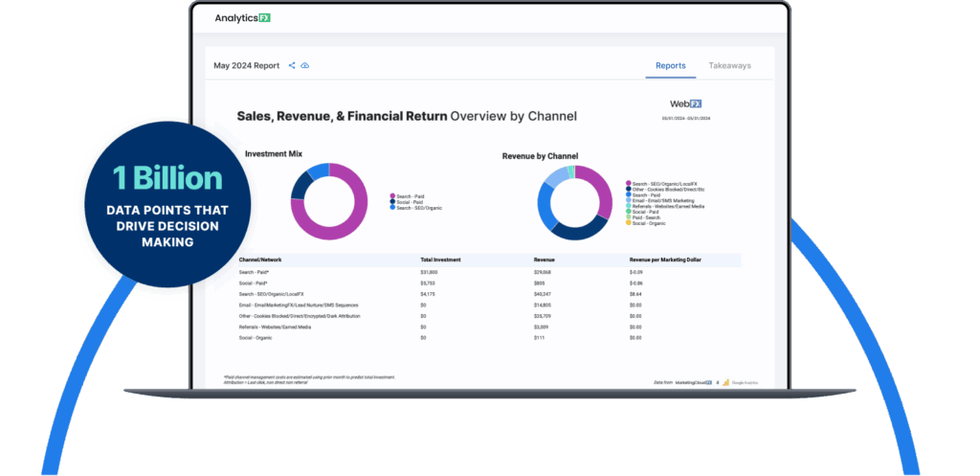Select the purple Search - Paid legend swatch
The width and height of the screenshot is (980, 476).
[392, 196]
